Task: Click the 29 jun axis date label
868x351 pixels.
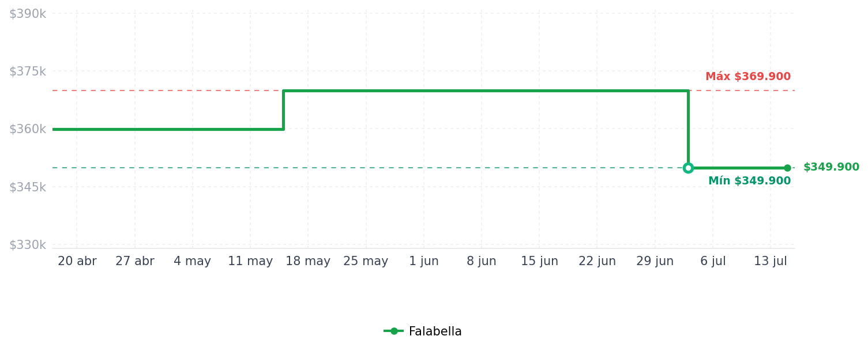Action: [x=655, y=261]
